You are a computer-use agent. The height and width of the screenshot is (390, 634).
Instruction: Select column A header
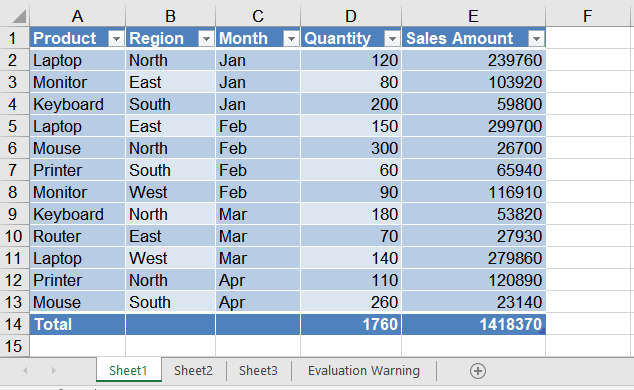[77, 16]
